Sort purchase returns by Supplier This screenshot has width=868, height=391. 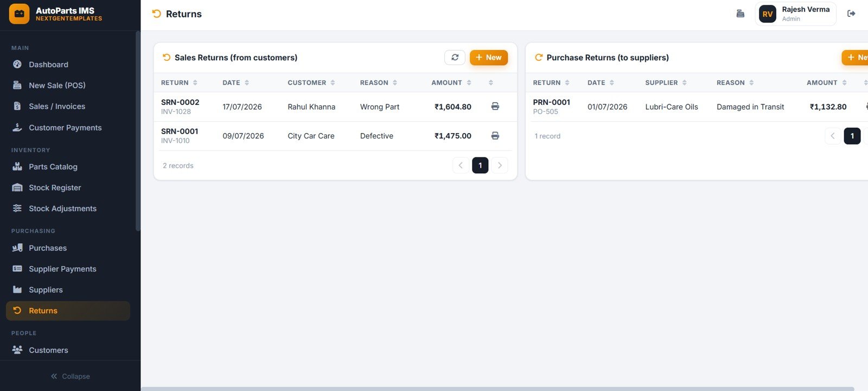(666, 83)
